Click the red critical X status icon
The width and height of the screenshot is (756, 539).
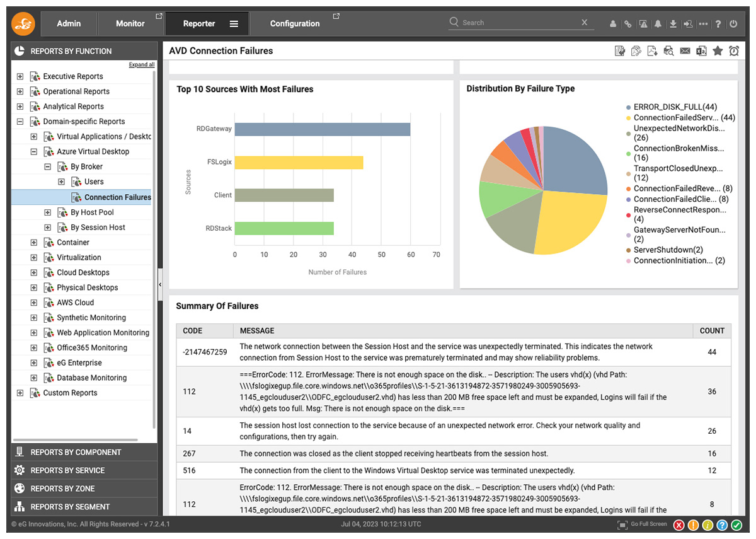point(679,525)
